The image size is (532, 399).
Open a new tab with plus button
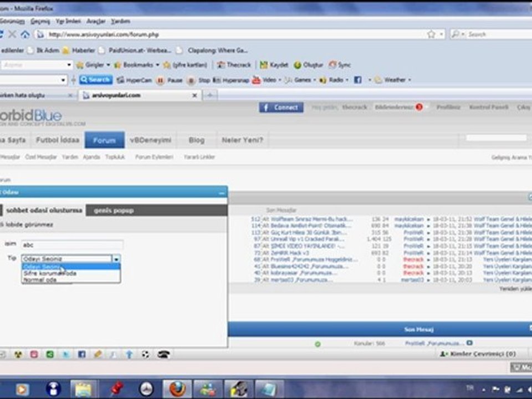click(210, 95)
